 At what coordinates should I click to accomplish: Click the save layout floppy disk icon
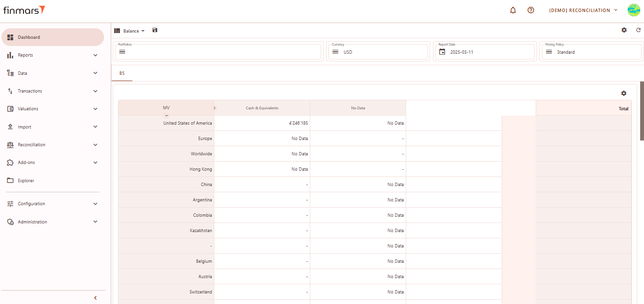pos(155,30)
